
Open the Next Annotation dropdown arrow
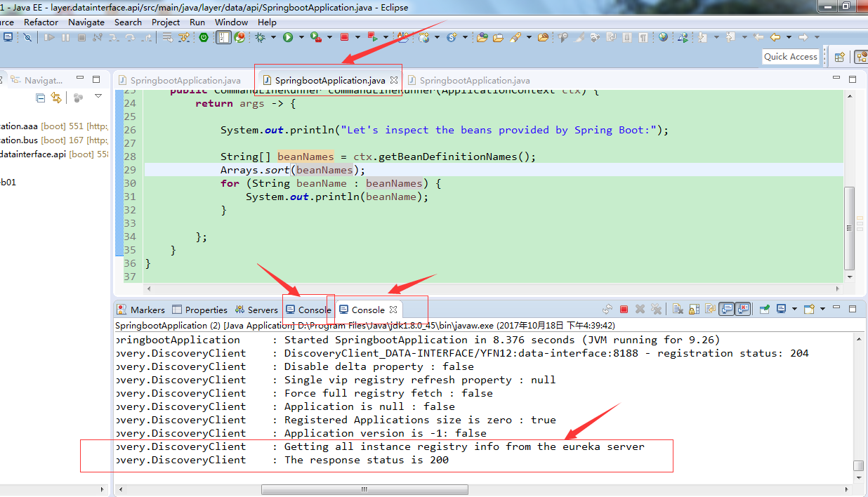click(x=718, y=37)
